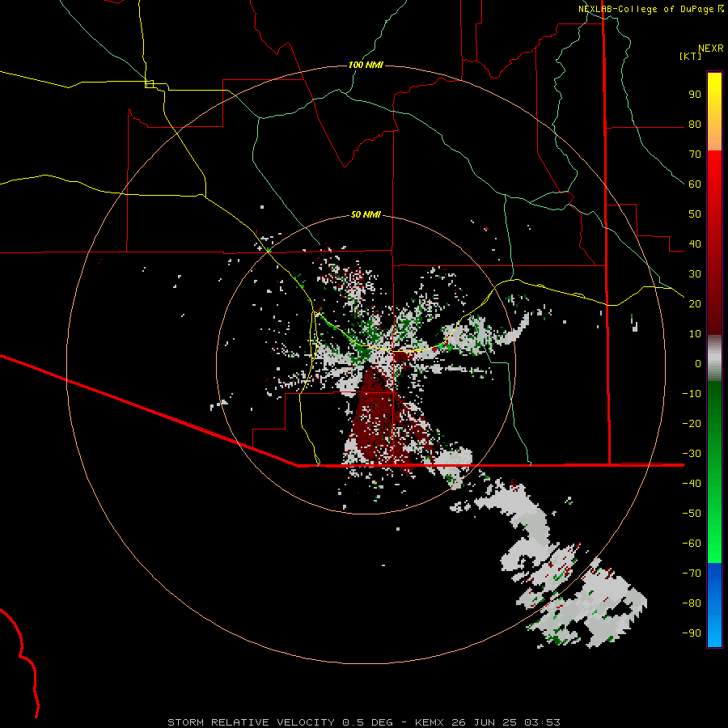Click the 90 value on the velocity scale
The height and width of the screenshot is (728, 728).
pos(695,95)
